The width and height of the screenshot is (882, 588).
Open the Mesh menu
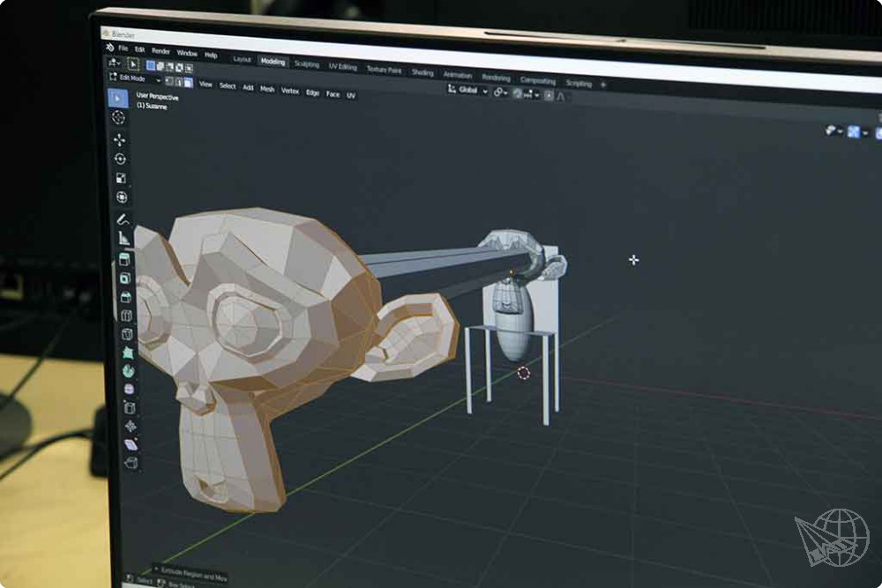coord(267,89)
